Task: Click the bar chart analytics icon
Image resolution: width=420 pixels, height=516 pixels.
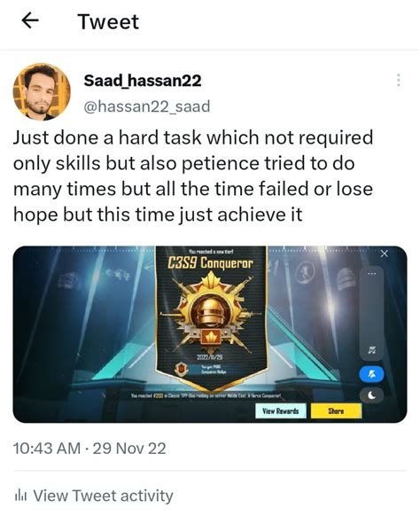Action: pos(20,496)
